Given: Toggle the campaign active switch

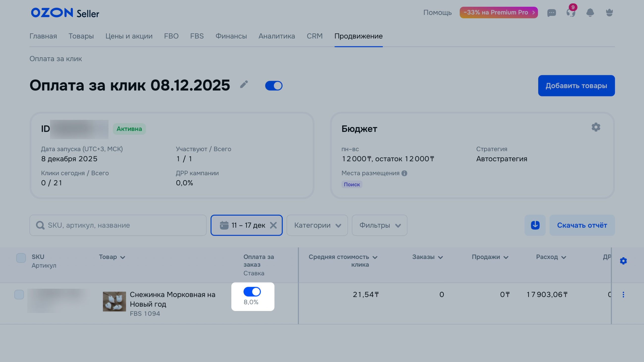Looking at the screenshot, I should (x=274, y=86).
